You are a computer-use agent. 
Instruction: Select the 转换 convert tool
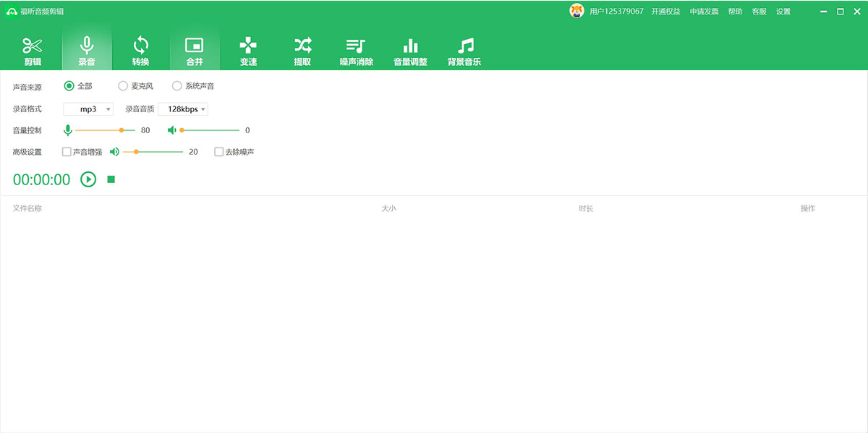(x=140, y=51)
